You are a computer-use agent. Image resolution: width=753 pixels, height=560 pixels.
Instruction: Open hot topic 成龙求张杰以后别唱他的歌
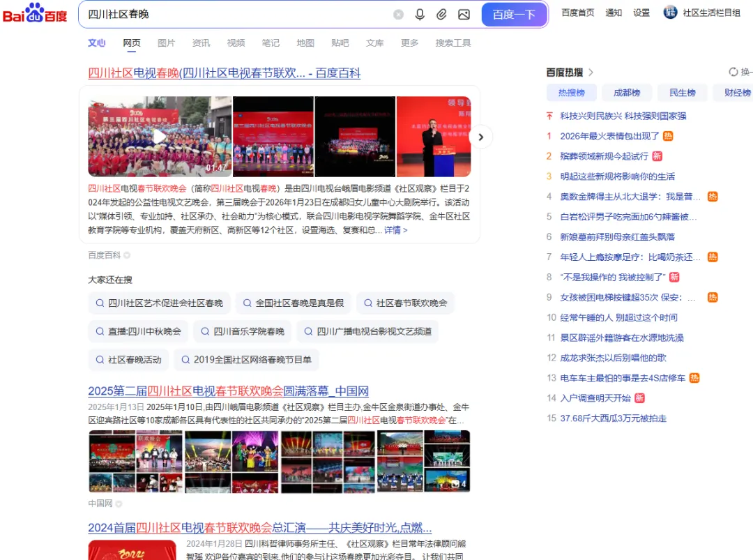614,358
